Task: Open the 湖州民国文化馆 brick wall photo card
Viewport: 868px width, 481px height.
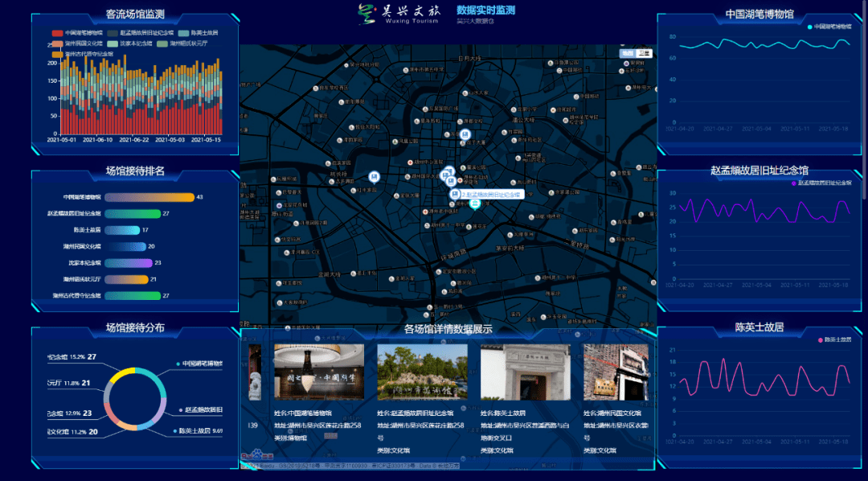Action: pyautogui.click(x=616, y=372)
